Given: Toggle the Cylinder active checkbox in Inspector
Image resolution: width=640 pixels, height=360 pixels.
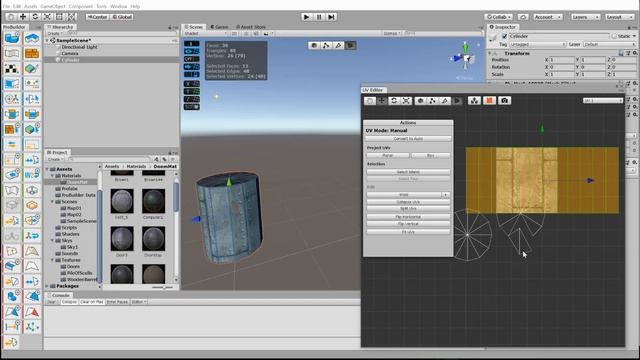Looking at the screenshot, I should tap(504, 36).
